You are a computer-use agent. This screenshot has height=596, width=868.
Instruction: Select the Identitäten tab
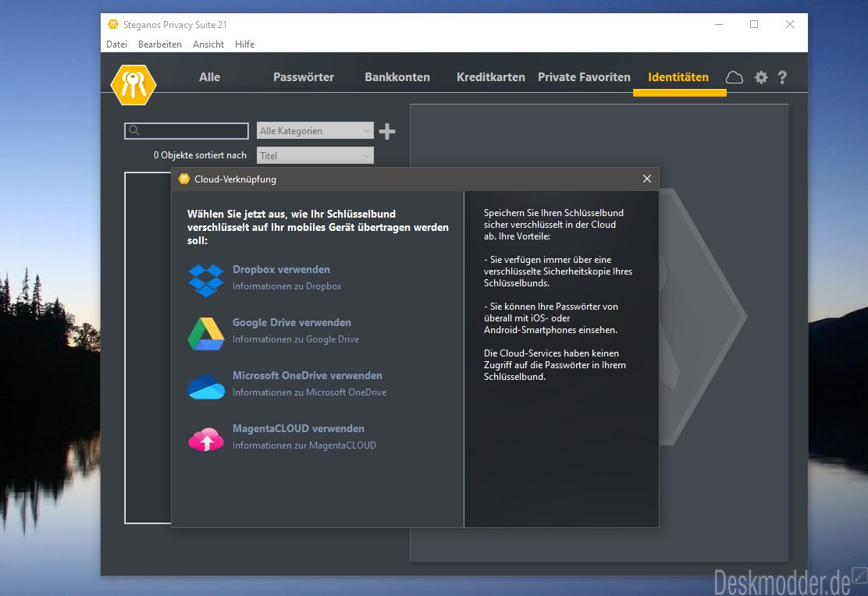pyautogui.click(x=678, y=77)
